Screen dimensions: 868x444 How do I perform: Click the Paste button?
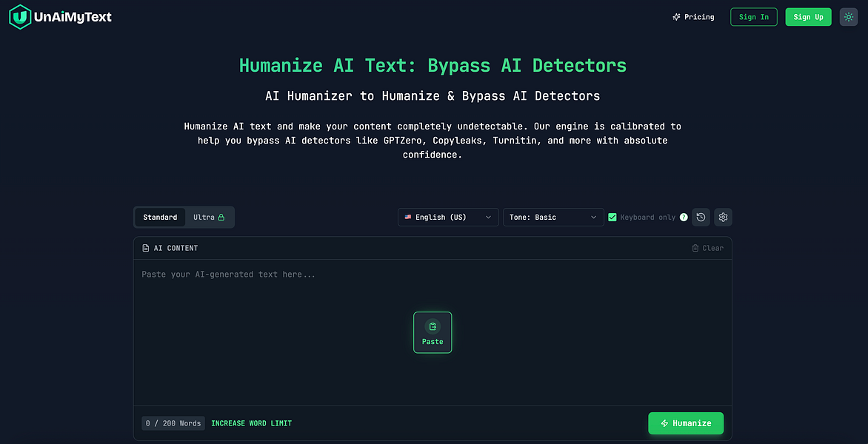(x=433, y=332)
